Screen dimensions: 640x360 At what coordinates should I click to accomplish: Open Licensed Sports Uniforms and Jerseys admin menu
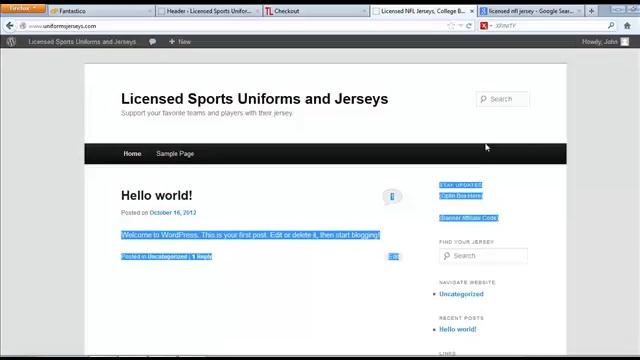tap(82, 42)
